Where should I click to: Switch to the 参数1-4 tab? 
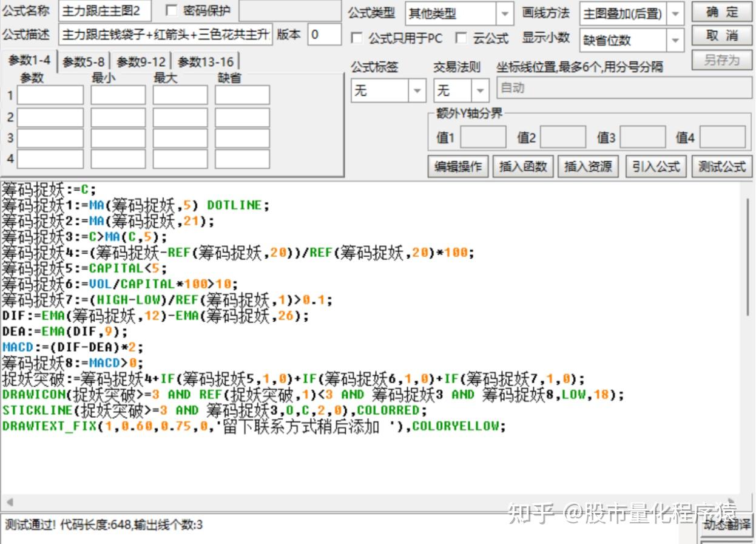pos(29,60)
